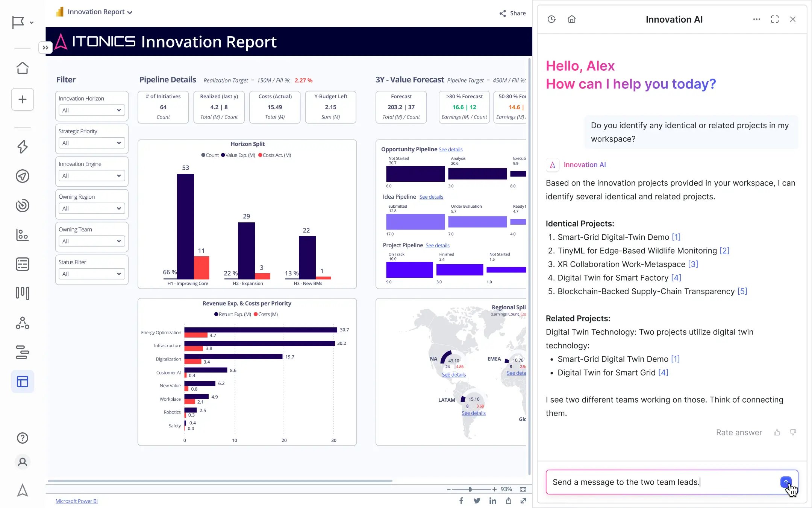Go to Innovation AI home icon
The height and width of the screenshot is (508, 812).
572,19
